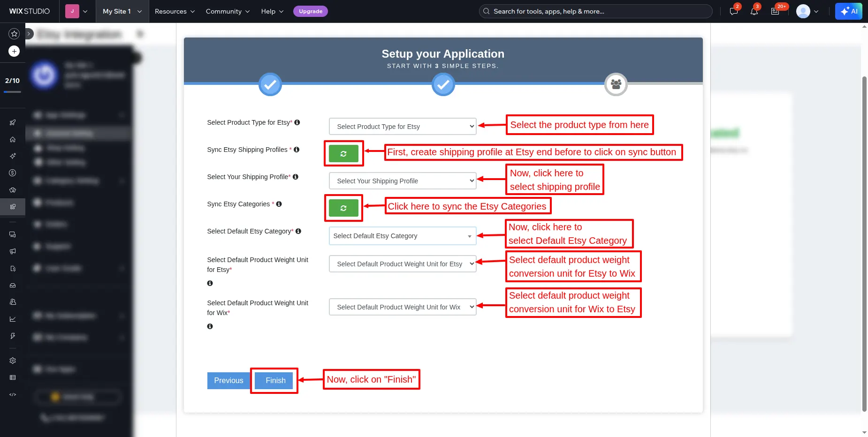Open the rocket setup icon in sidebar
The height and width of the screenshot is (437, 868).
pyautogui.click(x=13, y=122)
